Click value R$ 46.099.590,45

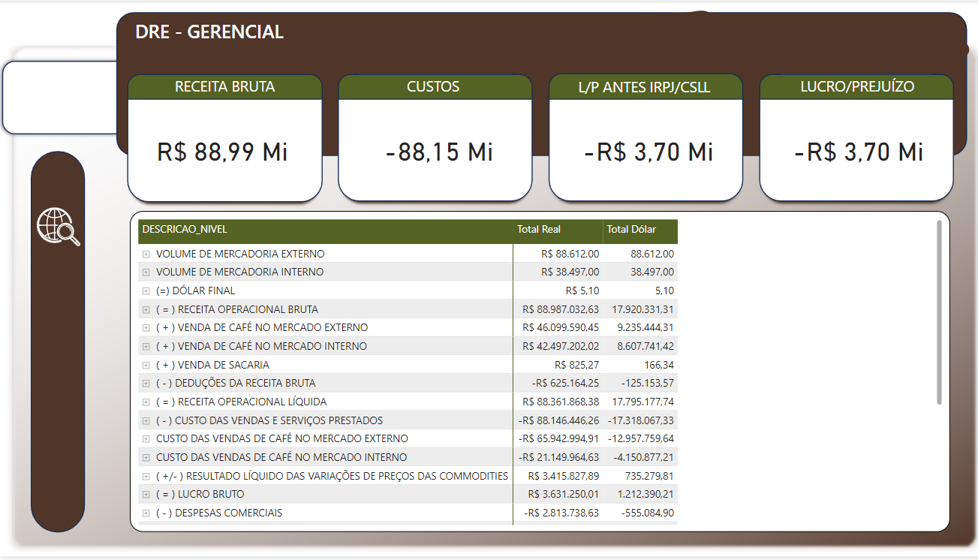tap(561, 328)
